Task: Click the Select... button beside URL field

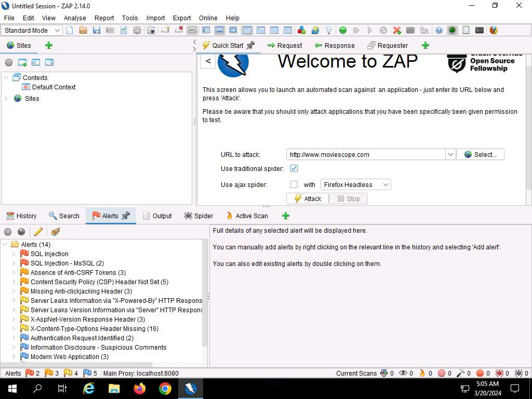Action: pos(480,154)
